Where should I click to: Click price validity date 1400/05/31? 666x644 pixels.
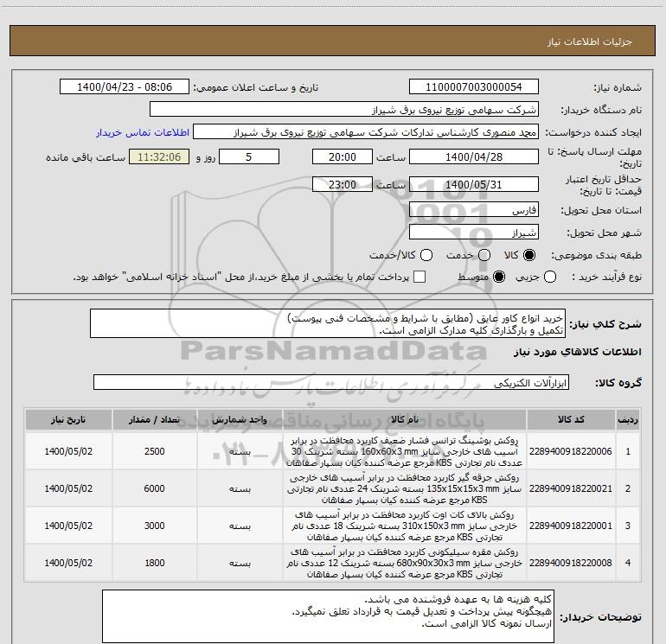(x=474, y=184)
